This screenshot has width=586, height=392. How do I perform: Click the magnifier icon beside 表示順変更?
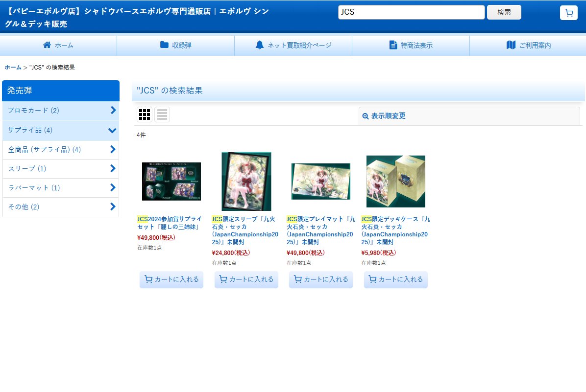[x=365, y=116]
